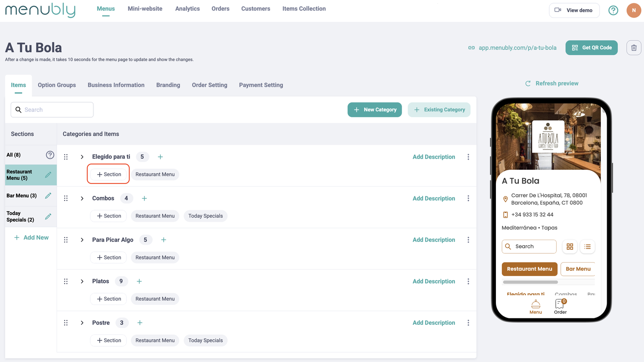This screenshot has height=362, width=644.
Task: Click the Get QR Code button
Action: (x=592, y=48)
